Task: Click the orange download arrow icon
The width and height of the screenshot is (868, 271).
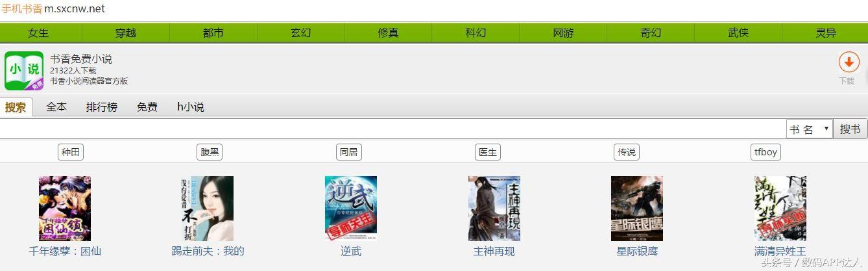Action: (x=849, y=62)
